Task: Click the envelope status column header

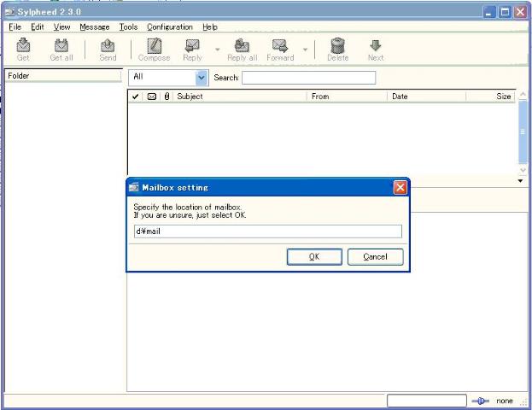Action: click(152, 97)
